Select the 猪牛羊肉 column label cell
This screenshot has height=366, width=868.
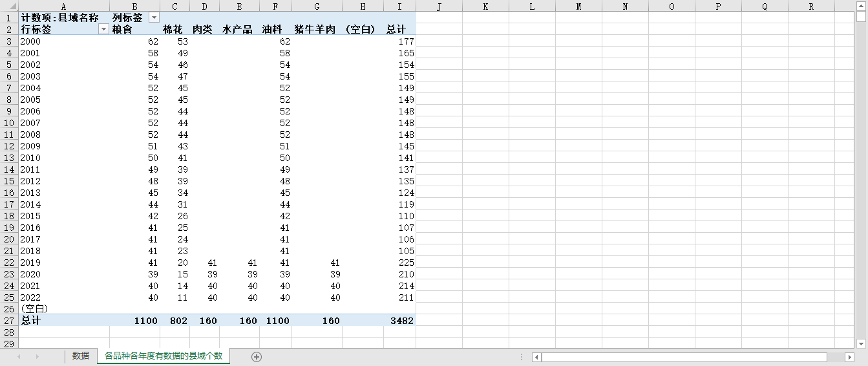(317, 29)
